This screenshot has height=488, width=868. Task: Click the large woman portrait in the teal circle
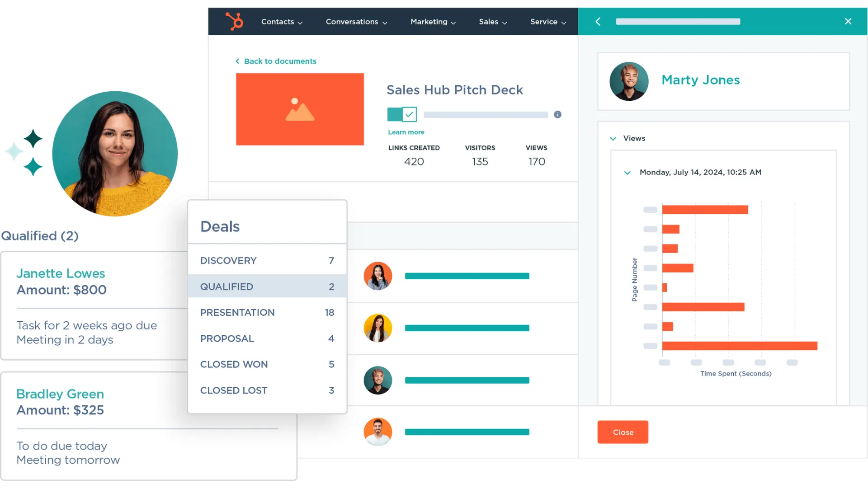pos(115,154)
